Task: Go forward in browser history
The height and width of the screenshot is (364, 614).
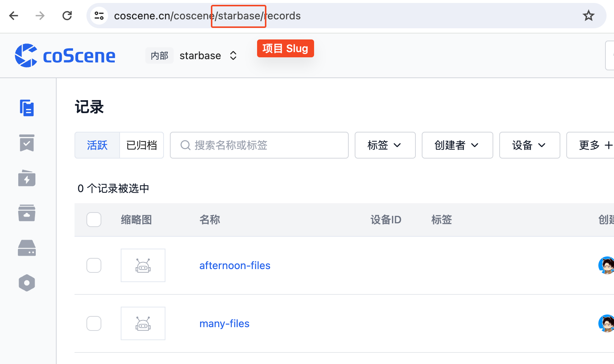Action: point(40,16)
